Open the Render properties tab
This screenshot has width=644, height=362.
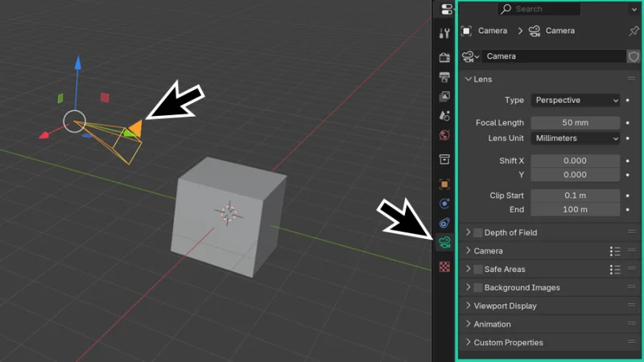pos(444,57)
